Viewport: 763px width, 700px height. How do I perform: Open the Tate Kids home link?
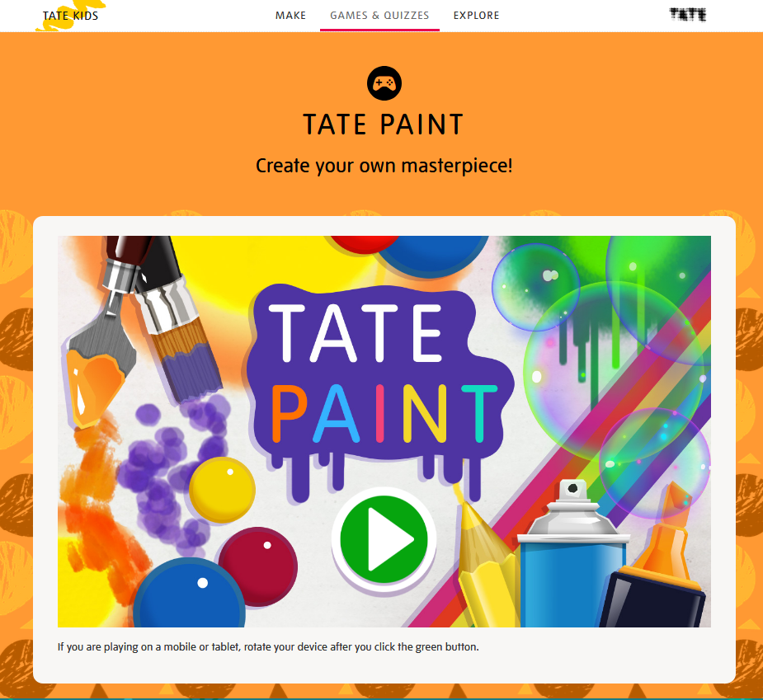(71, 16)
